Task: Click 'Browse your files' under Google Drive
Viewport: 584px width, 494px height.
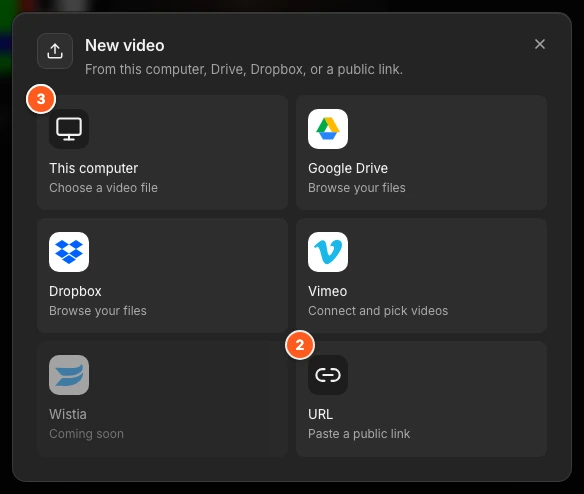Action: coord(357,188)
